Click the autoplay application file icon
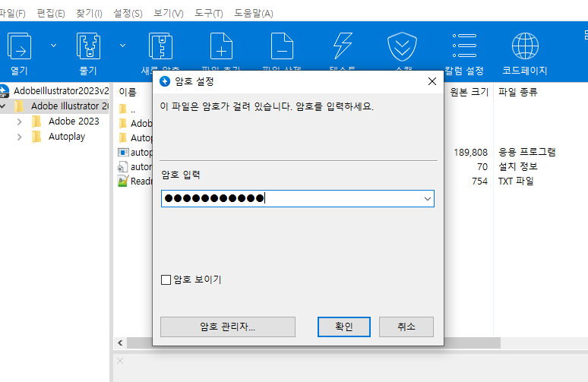 (x=123, y=153)
